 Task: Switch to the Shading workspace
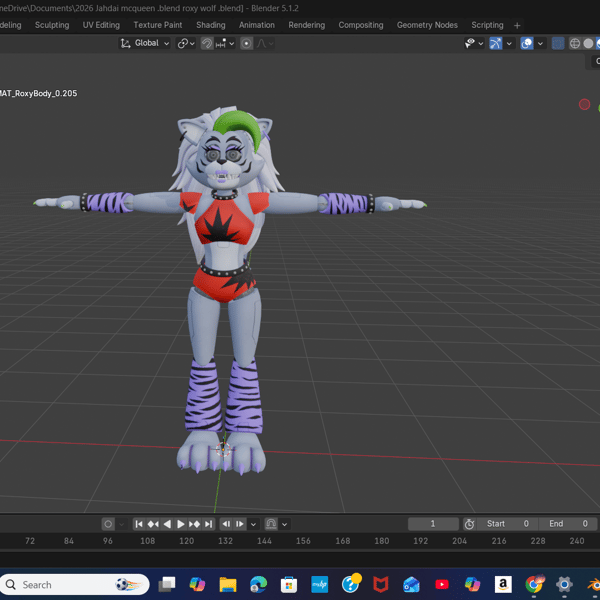pyautogui.click(x=210, y=25)
